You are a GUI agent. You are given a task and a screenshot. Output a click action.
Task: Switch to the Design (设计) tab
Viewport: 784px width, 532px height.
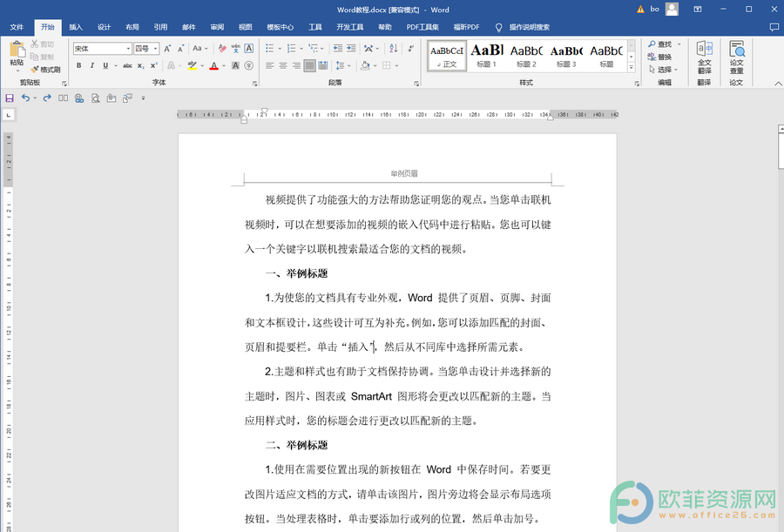coord(104,27)
